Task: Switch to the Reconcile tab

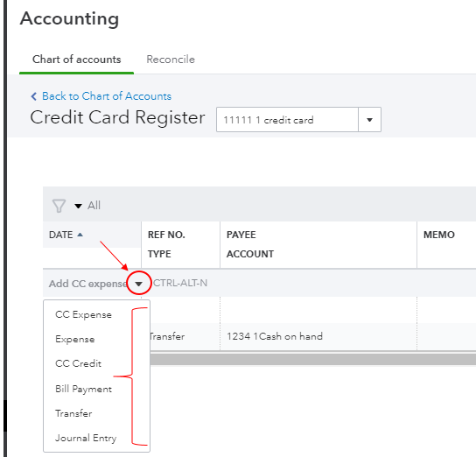Action: click(x=171, y=60)
